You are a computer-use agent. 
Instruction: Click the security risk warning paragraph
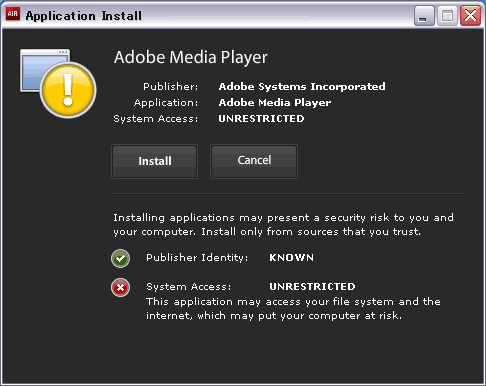point(283,225)
